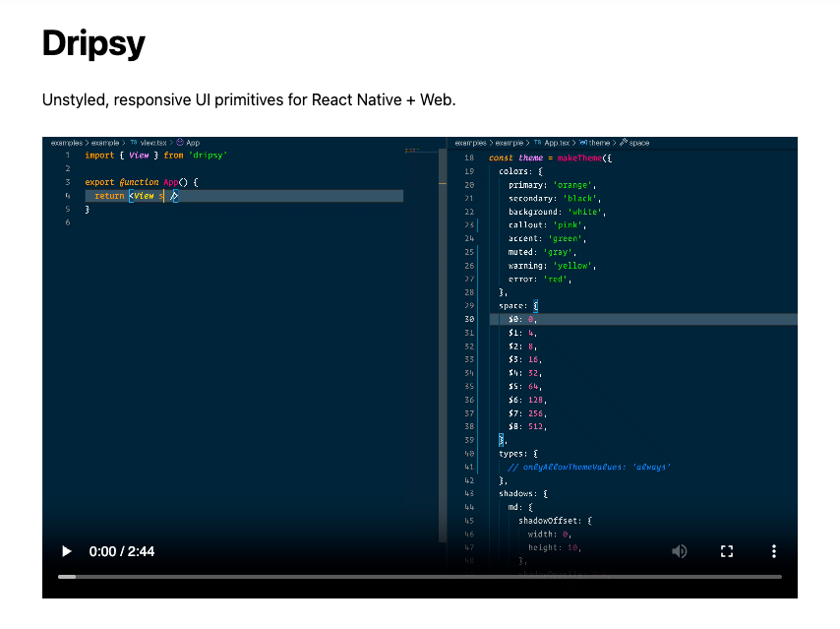Click the highlighted return <View s line
840x629 pixels.
coord(138,196)
